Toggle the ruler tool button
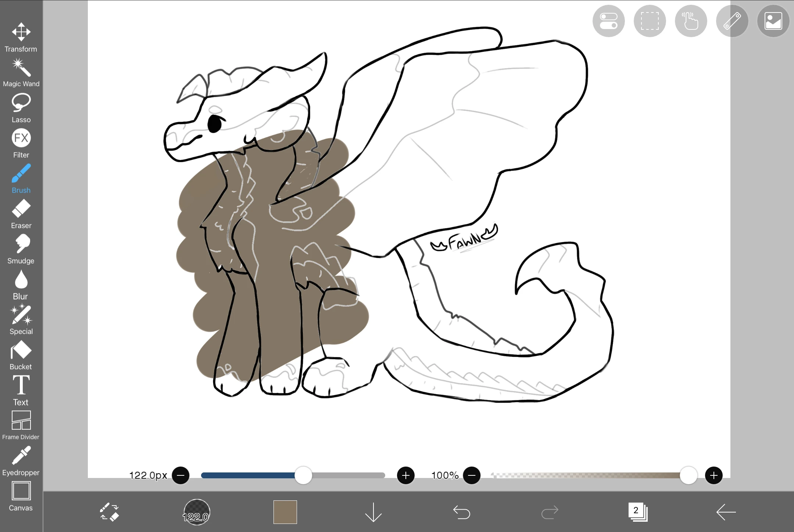This screenshot has width=794, height=532. point(732,21)
